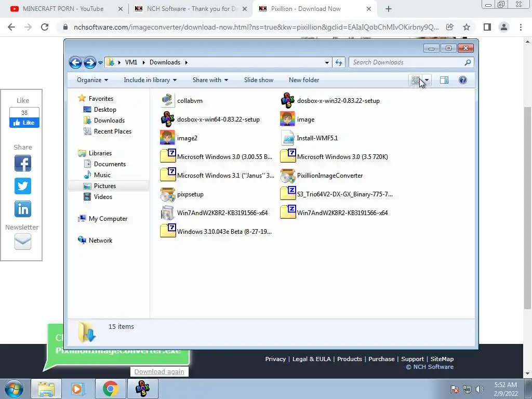Open the collabvm file icon
Image resolution: width=532 pixels, height=399 pixels.
tap(167, 100)
